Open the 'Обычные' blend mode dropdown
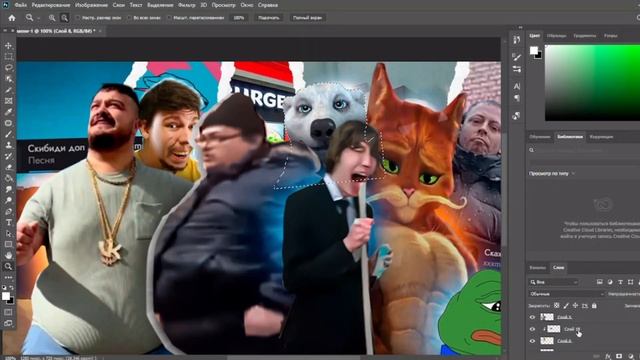 click(566, 294)
